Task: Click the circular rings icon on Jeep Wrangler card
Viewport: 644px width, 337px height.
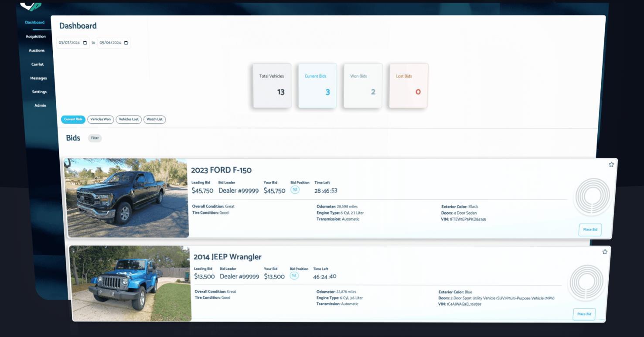Action: click(586, 282)
